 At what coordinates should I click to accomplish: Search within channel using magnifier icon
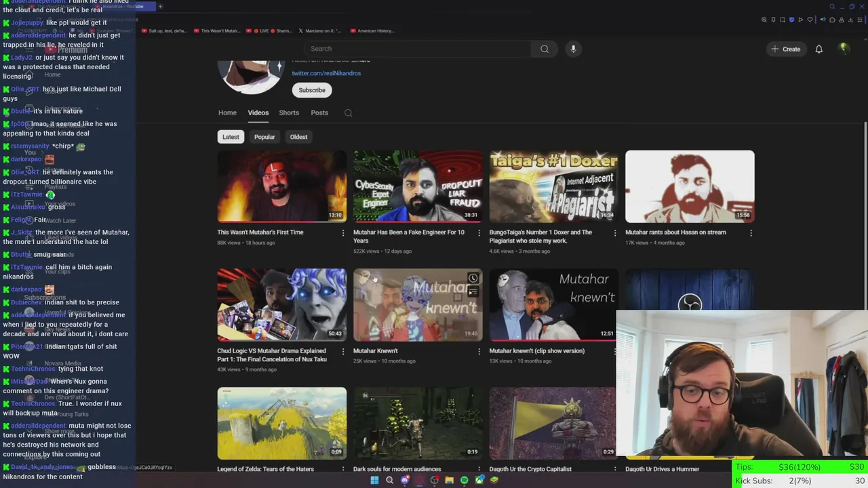[348, 113]
